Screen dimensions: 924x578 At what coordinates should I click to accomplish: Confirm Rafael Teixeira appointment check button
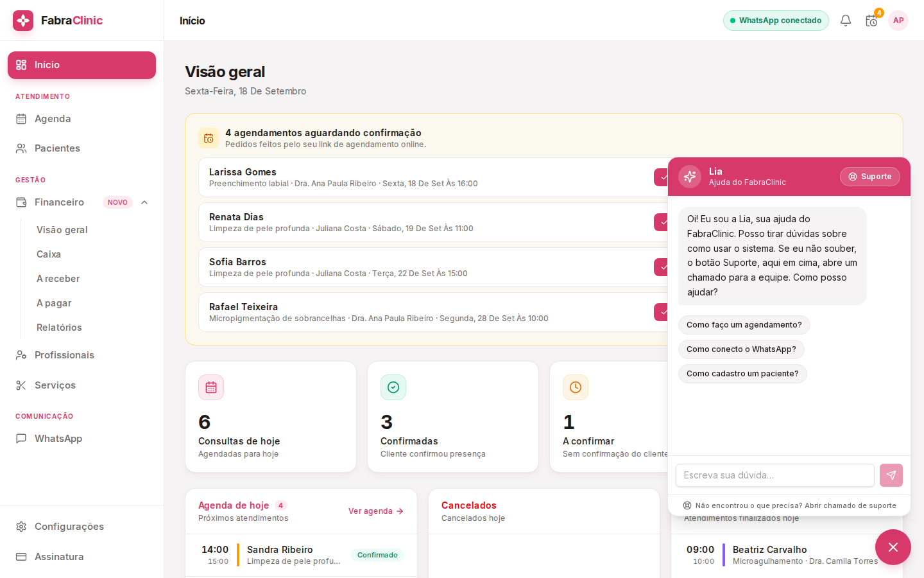tap(662, 312)
